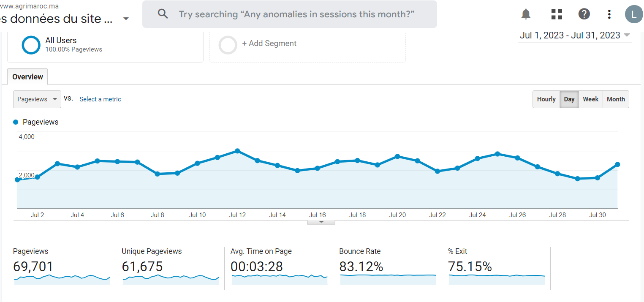Click the Jul 25 data point on chart
Viewport: 644px width, 302px height.
(x=497, y=154)
